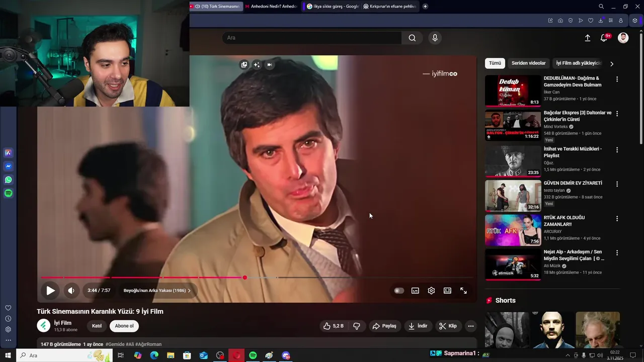Open the YouTube notifications bell
The image size is (644, 362).
point(604,38)
